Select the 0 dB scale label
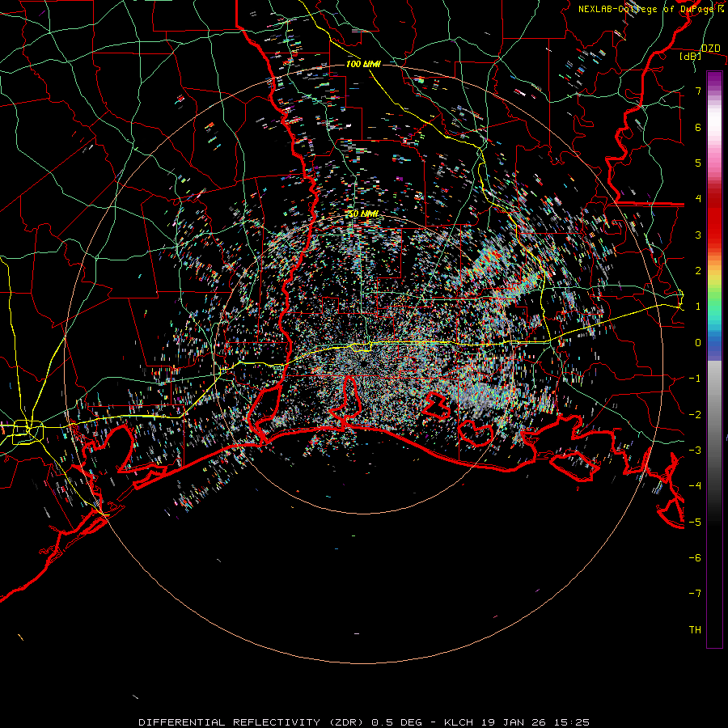 pyautogui.click(x=698, y=343)
